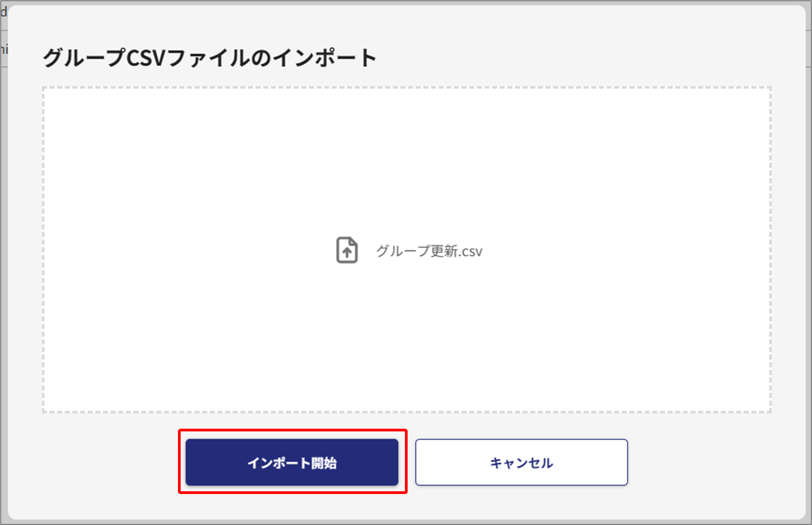Click the white outlined cancel button
Screen dimensions: 812x525
coord(521,462)
